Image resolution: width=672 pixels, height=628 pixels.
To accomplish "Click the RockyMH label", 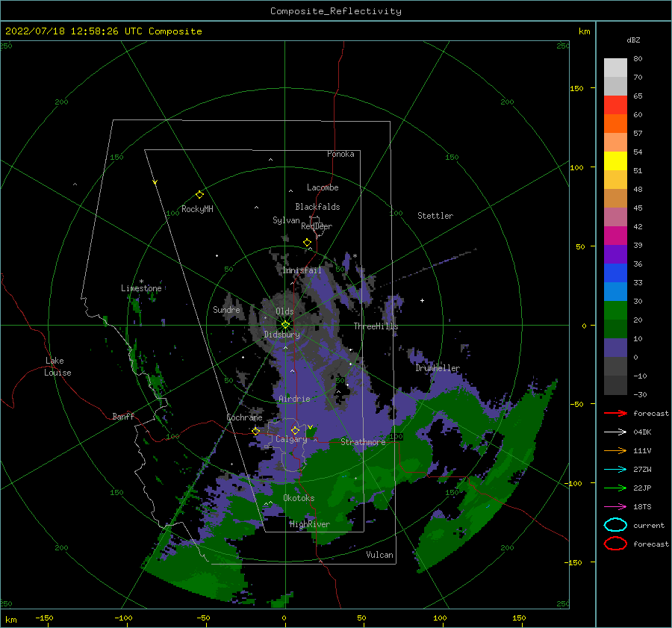I will click(197, 209).
